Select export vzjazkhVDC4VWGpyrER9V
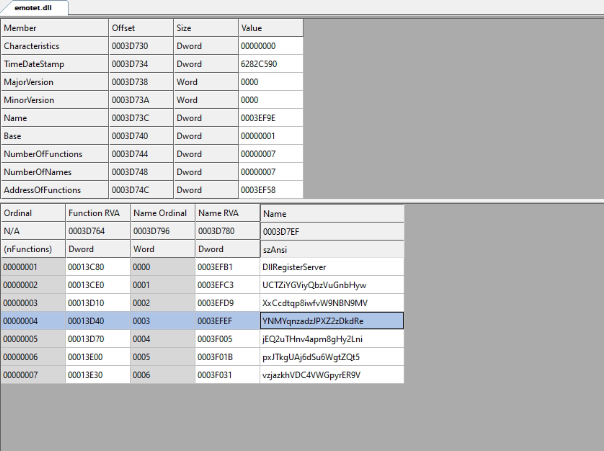Screen dimensions: 604x451 click(x=332, y=375)
